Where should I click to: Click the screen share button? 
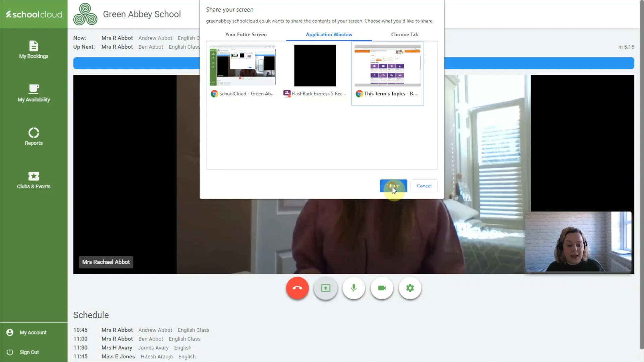(x=325, y=288)
